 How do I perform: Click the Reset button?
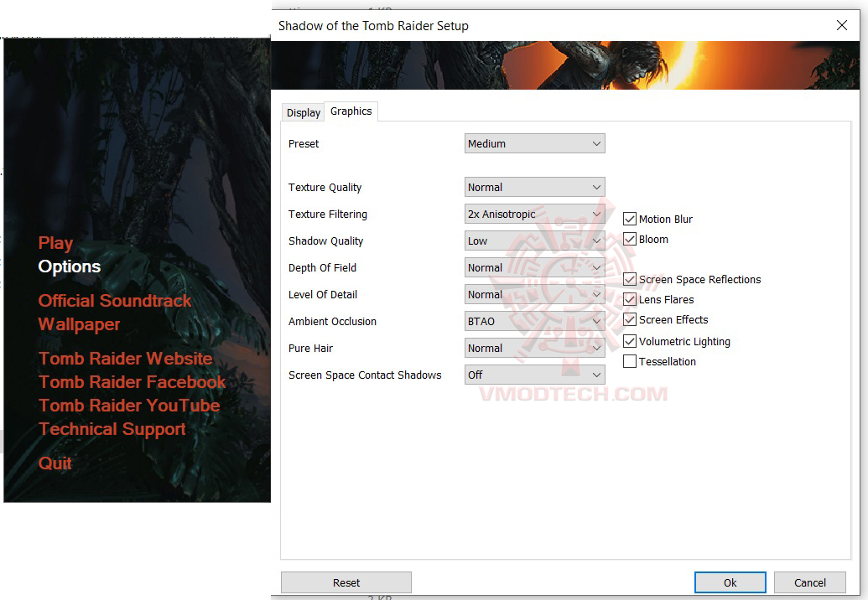(346, 583)
